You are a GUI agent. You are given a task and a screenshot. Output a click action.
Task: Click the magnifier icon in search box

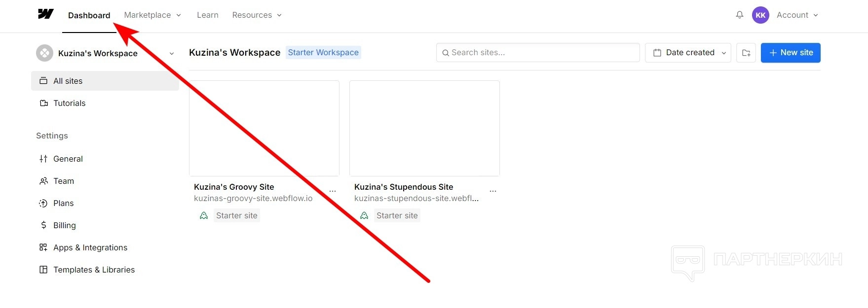(x=446, y=53)
